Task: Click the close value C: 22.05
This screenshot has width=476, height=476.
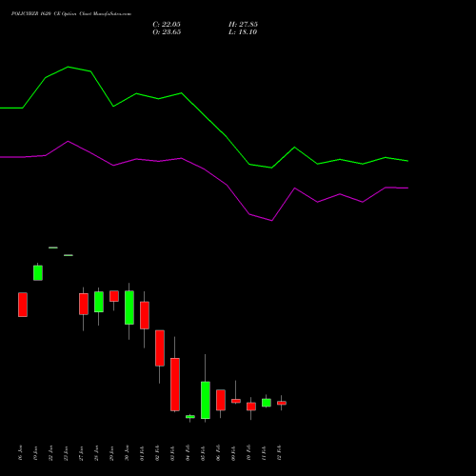Action: 167,25
